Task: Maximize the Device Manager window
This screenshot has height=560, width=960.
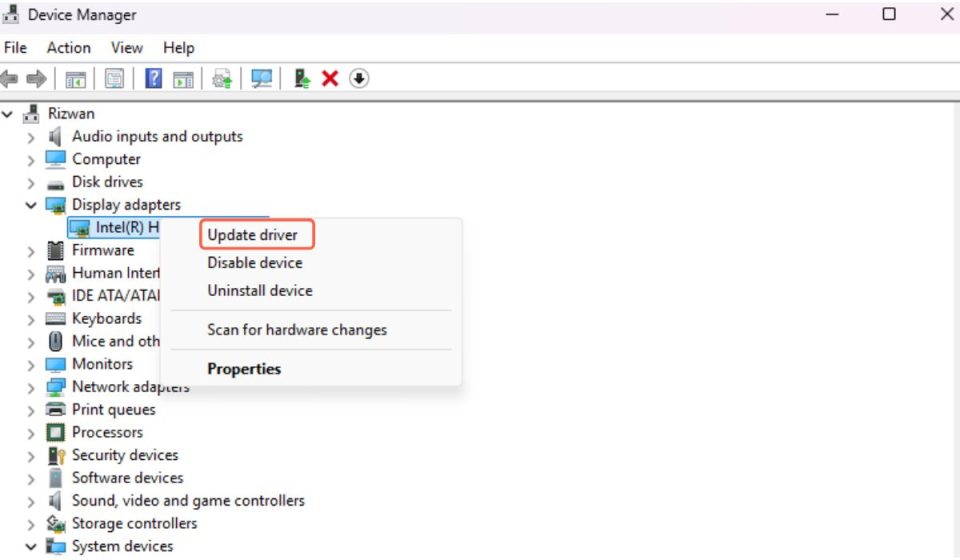Action: click(x=889, y=14)
